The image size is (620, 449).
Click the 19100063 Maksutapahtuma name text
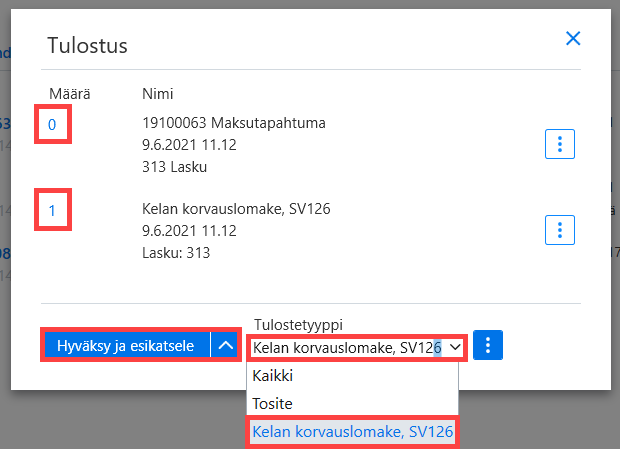(234, 123)
